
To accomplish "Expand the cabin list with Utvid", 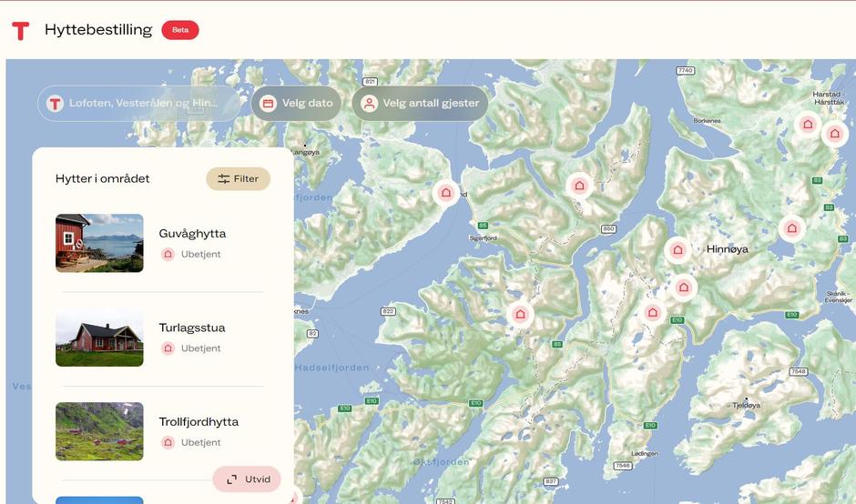I will pyautogui.click(x=247, y=479).
